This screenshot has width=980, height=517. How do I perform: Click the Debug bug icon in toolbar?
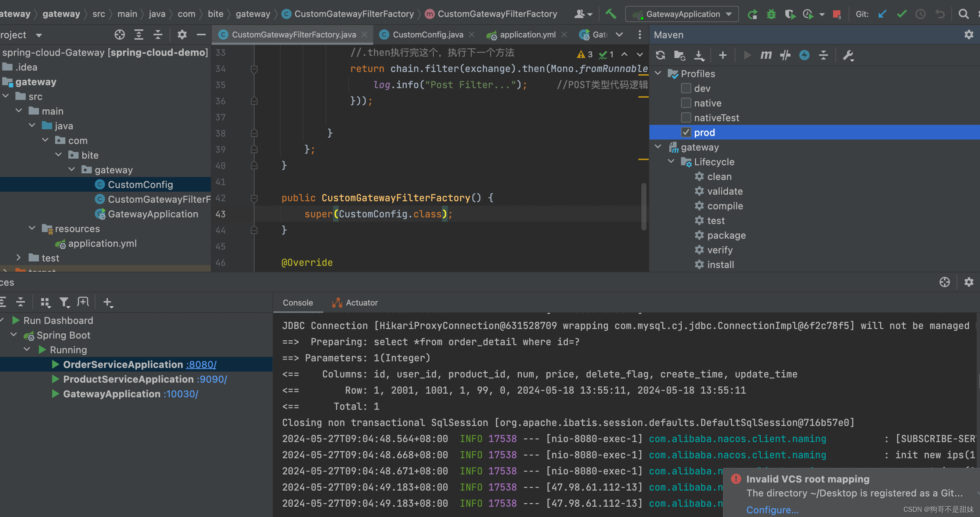771,14
